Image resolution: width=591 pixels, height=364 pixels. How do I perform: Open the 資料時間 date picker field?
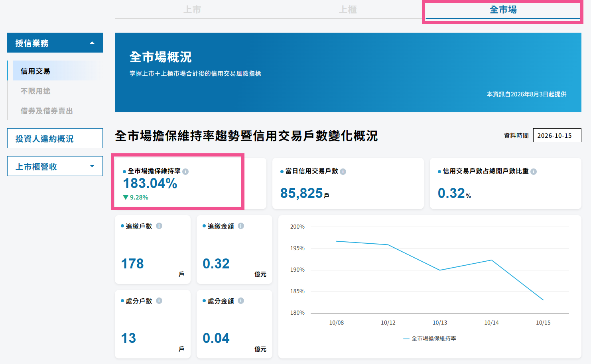[557, 135]
